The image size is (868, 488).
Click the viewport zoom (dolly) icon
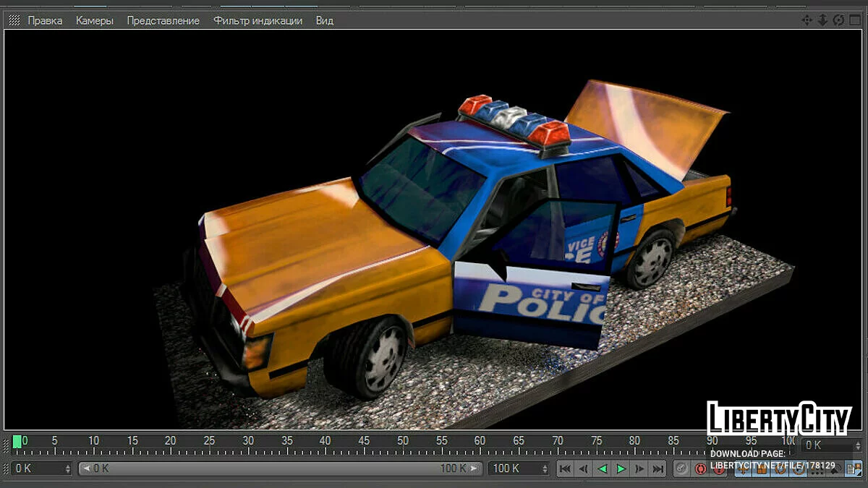(822, 20)
